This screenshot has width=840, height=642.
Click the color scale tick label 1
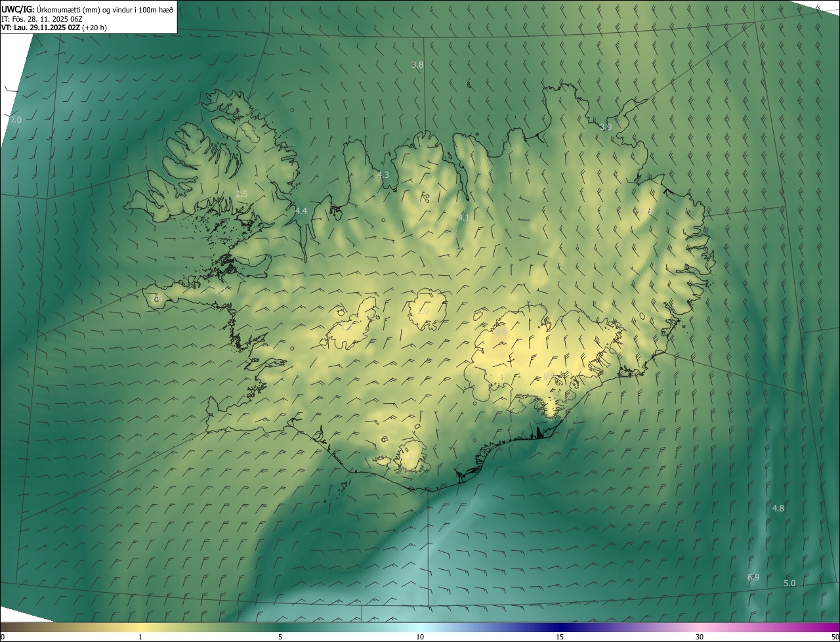140,637
